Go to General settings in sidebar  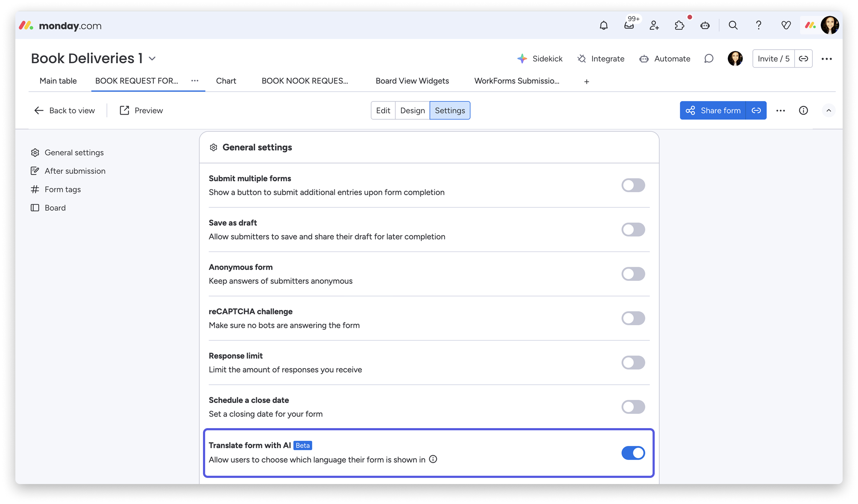point(67,153)
